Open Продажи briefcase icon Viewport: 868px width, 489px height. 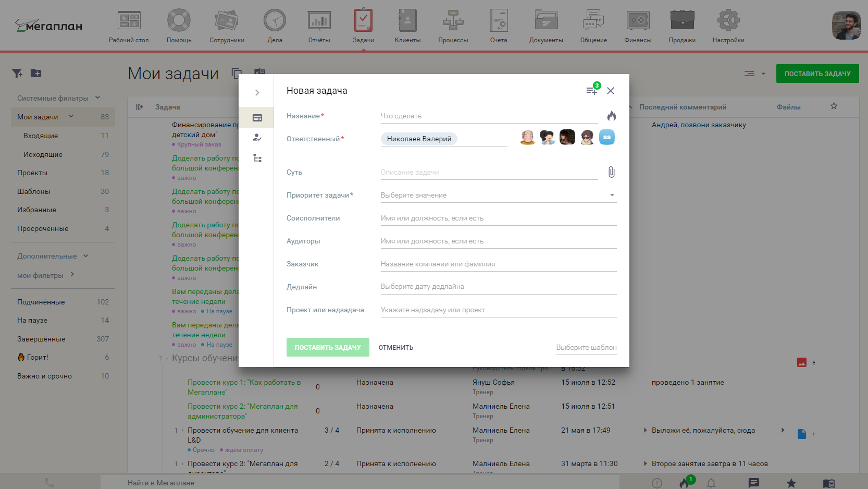682,26
